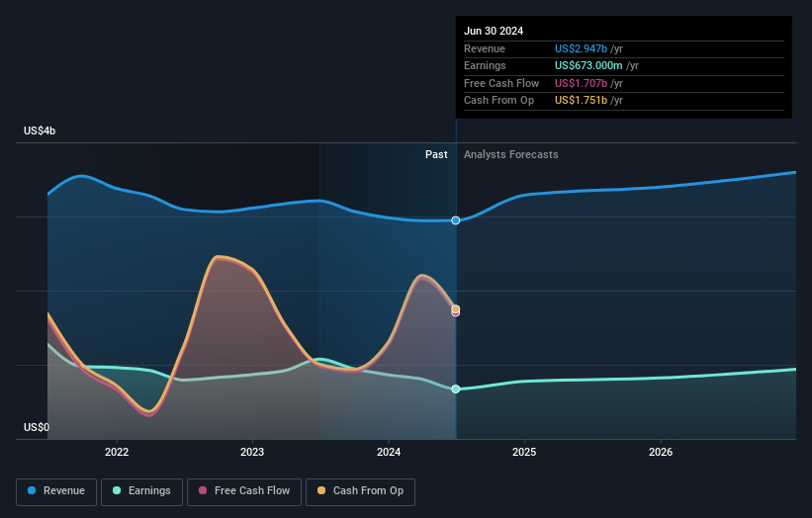Toggle the Cash From Op legend series
812x518 pixels.
(360, 491)
